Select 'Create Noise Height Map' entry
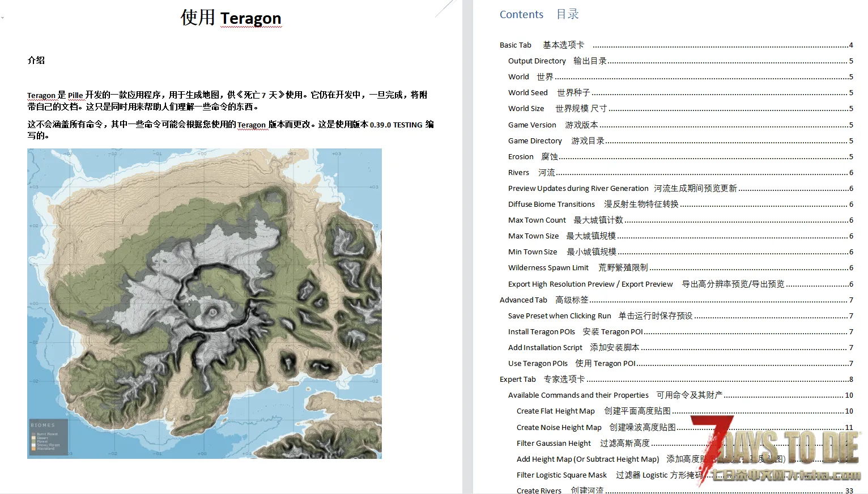Screen dimensions: 868x494 click(x=684, y=427)
